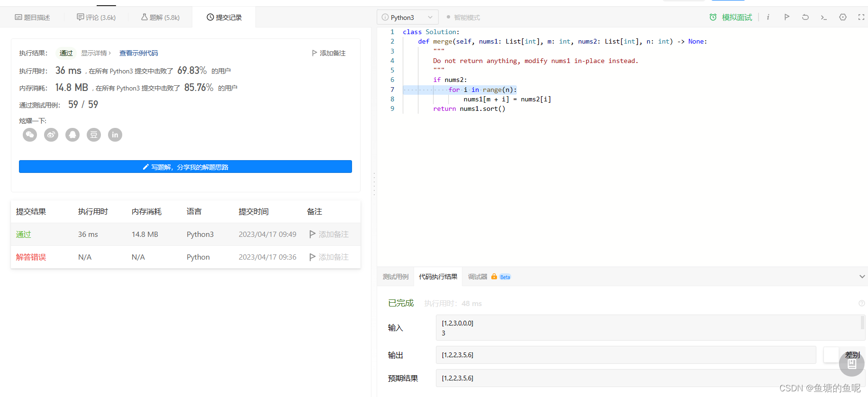Viewport: 868px width, 397px height.
Task: Click the 输入 test input field
Action: coord(650,328)
